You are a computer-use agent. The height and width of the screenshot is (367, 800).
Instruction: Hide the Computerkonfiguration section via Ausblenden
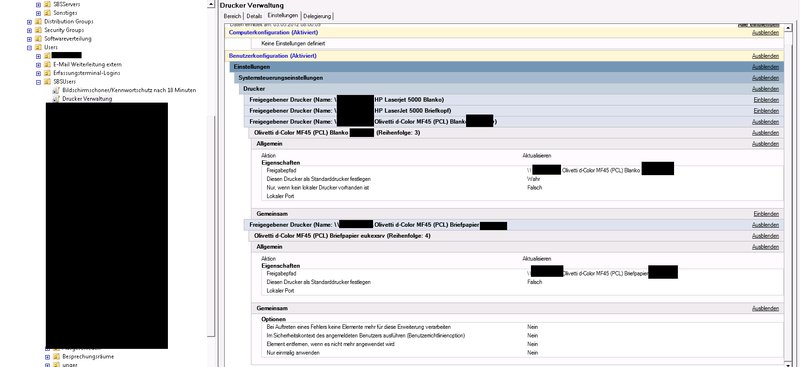pos(765,33)
